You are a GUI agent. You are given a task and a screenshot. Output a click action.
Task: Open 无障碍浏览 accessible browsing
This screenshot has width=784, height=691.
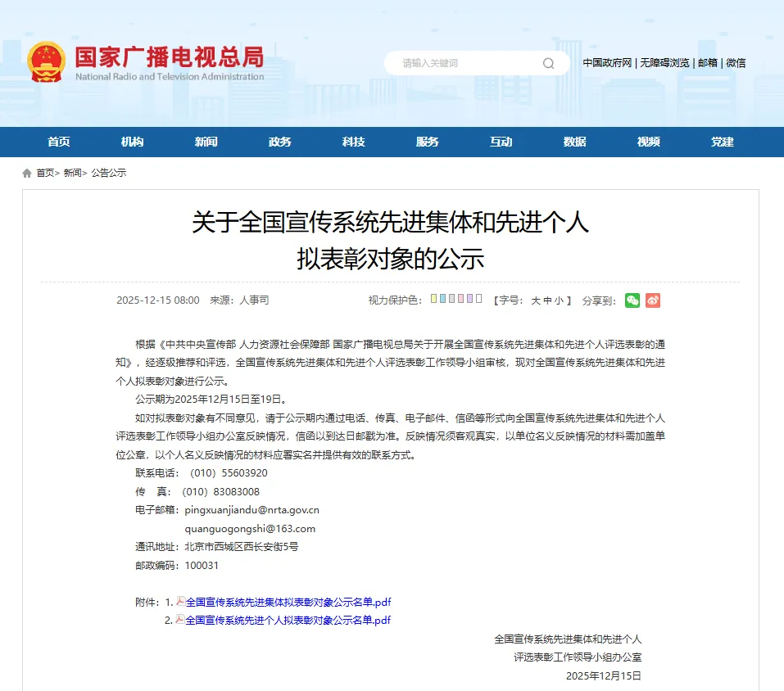[x=665, y=62]
